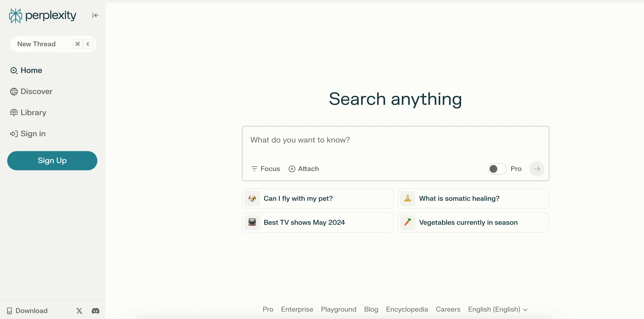
Task: Click the dog emoji icon
Action: coord(252,199)
